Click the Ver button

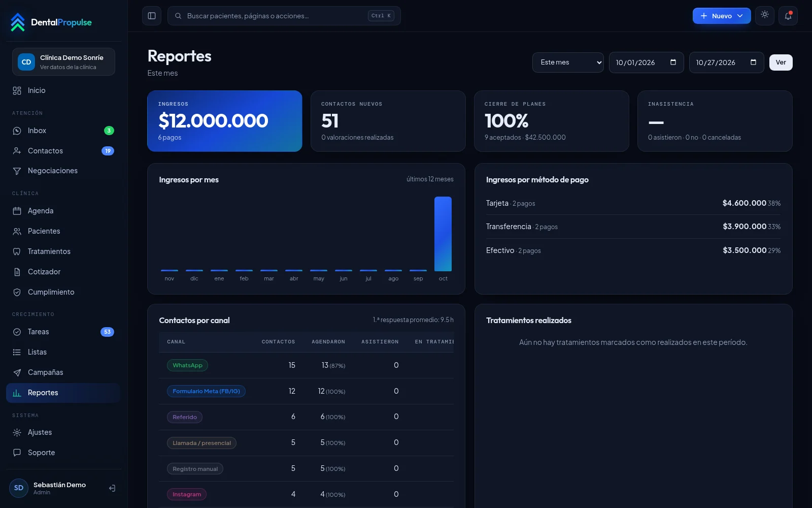click(x=781, y=62)
